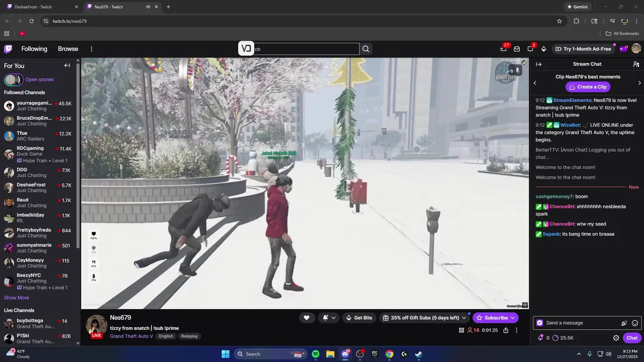Click the search magnifier button

[x=366, y=49]
